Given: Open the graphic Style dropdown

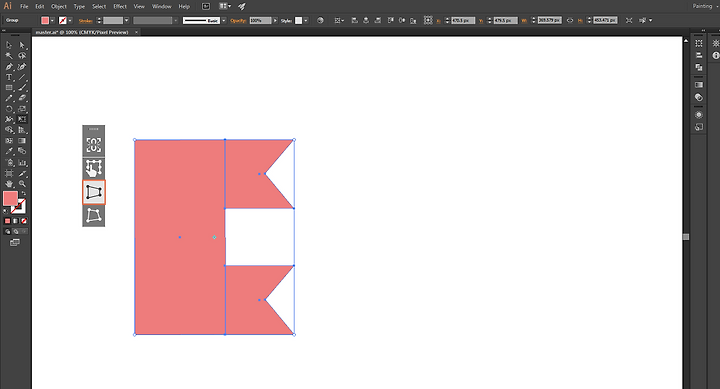Looking at the screenshot, I should 306,21.
